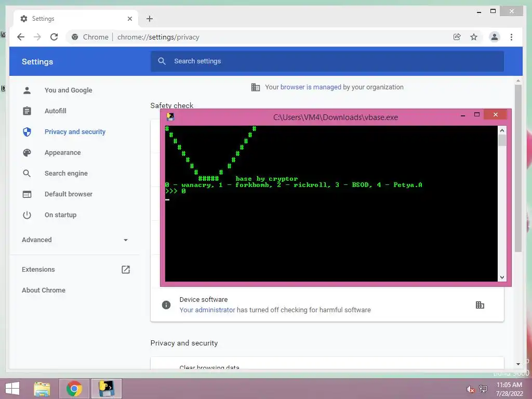Maximize the vbase.exe console window
Image resolution: width=532 pixels, height=399 pixels.
[477, 115]
